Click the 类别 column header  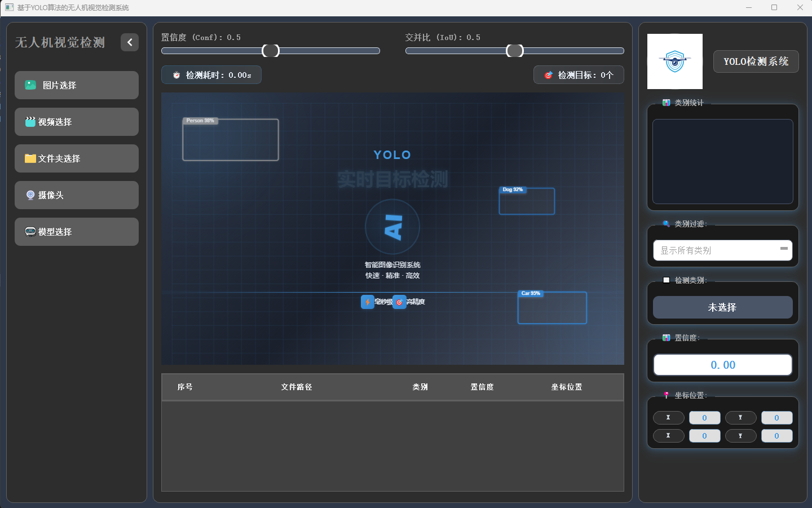click(x=420, y=387)
